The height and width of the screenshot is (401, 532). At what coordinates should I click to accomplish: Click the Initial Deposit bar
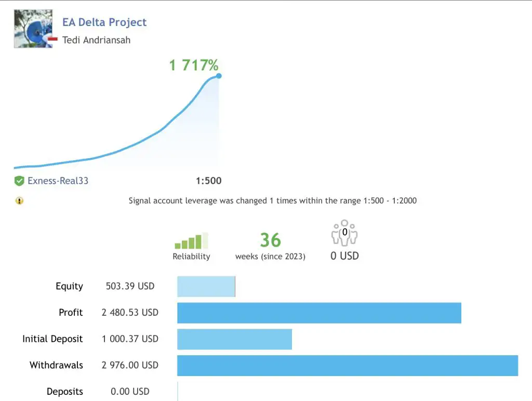234,339
